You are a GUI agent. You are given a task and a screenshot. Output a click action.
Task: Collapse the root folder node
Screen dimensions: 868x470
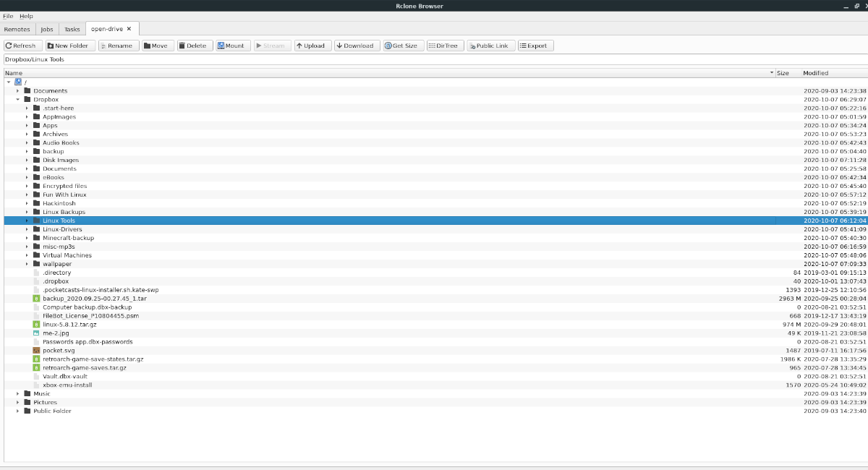(x=7, y=82)
